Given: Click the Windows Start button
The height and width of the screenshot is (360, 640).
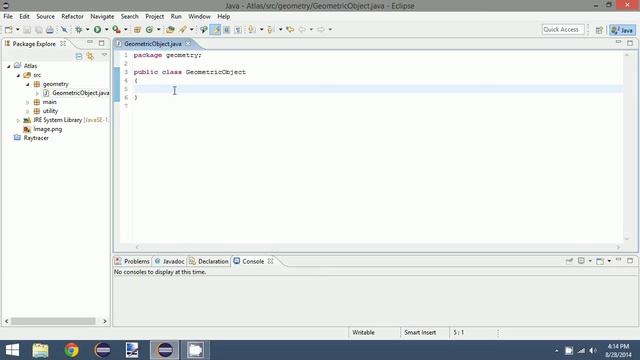Looking at the screenshot, I should (x=12, y=350).
